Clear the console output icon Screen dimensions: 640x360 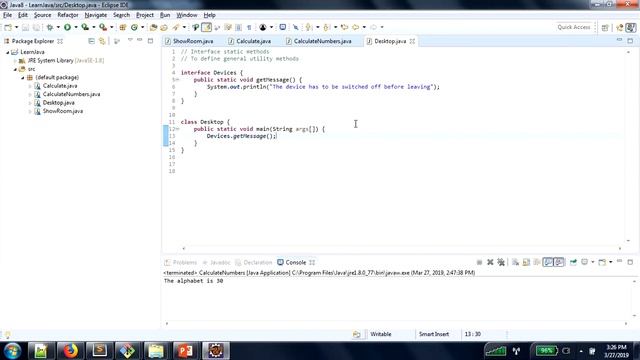point(516,262)
